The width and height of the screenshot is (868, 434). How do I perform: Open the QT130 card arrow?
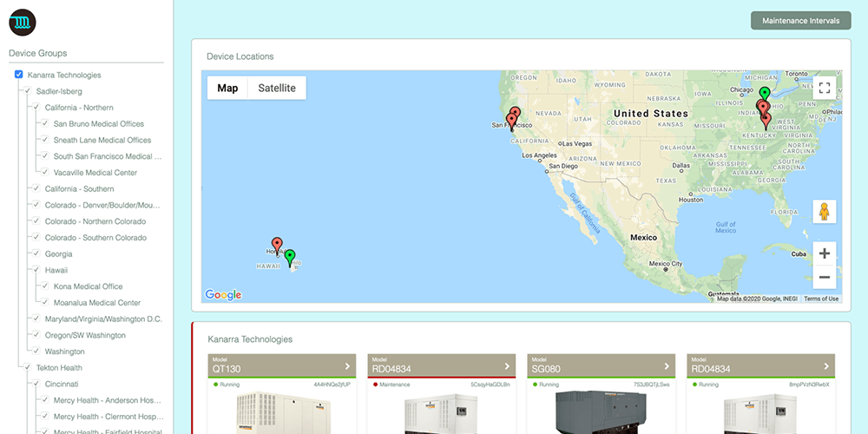347,366
